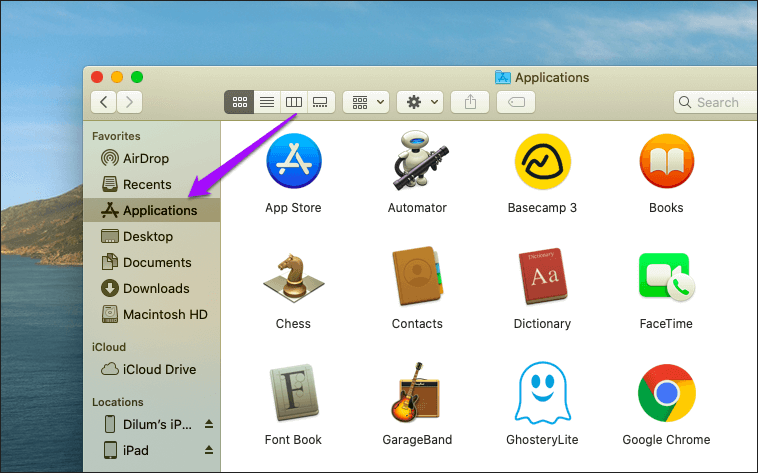
Task: Click the GhosteryLite label text
Action: coord(542,440)
